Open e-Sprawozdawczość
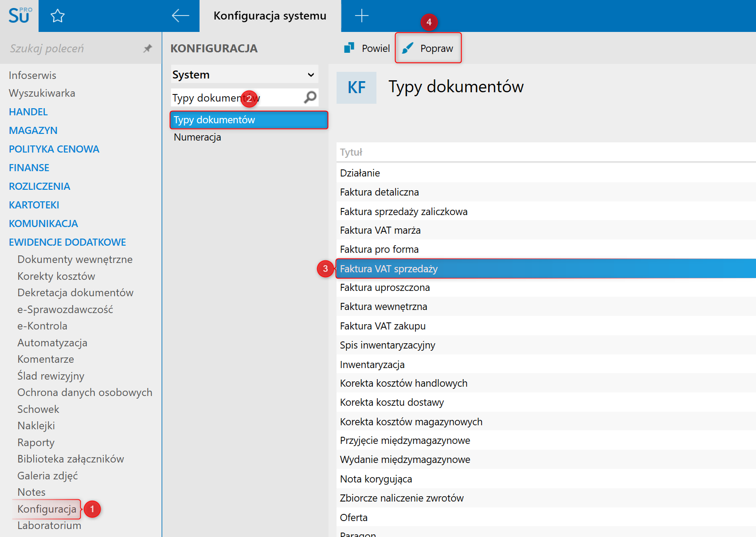Screen dimensions: 756x537 tap(65, 310)
